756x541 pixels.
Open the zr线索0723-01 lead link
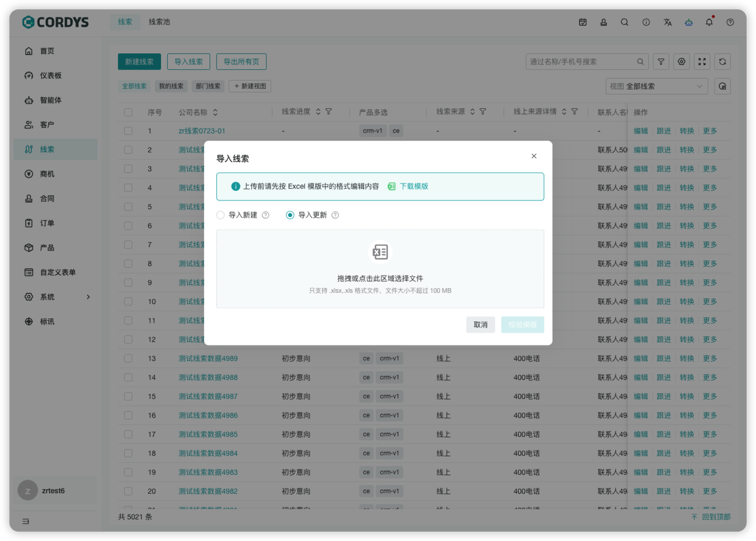pyautogui.click(x=202, y=131)
